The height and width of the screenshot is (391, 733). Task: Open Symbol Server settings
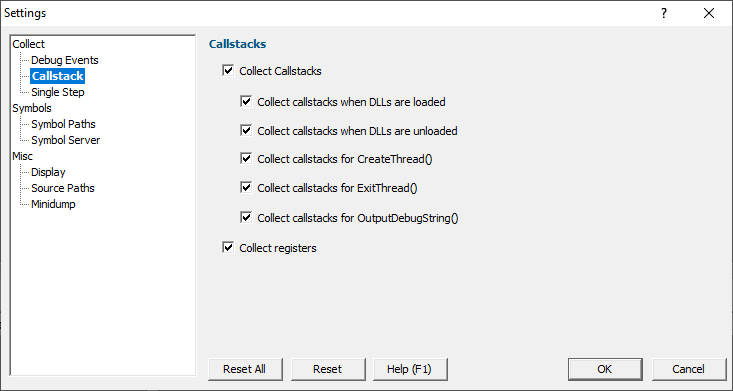[66, 140]
